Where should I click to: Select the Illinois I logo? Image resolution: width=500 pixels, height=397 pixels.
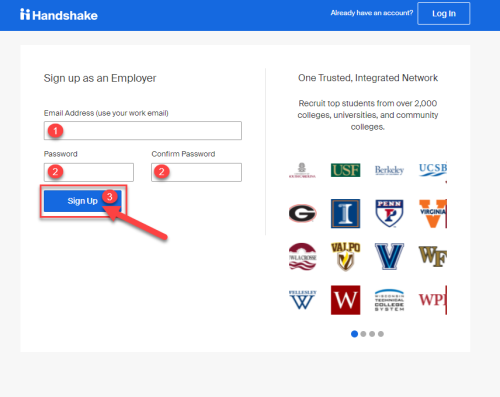click(x=345, y=214)
